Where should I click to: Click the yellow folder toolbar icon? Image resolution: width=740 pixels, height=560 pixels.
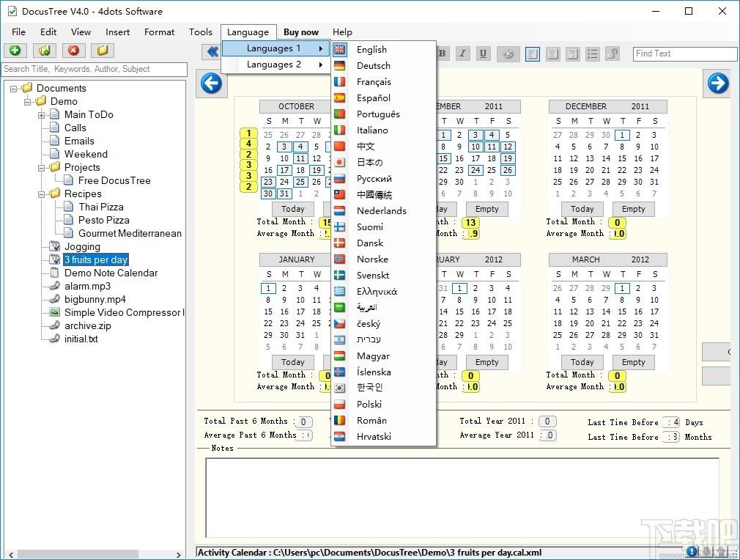tap(103, 50)
